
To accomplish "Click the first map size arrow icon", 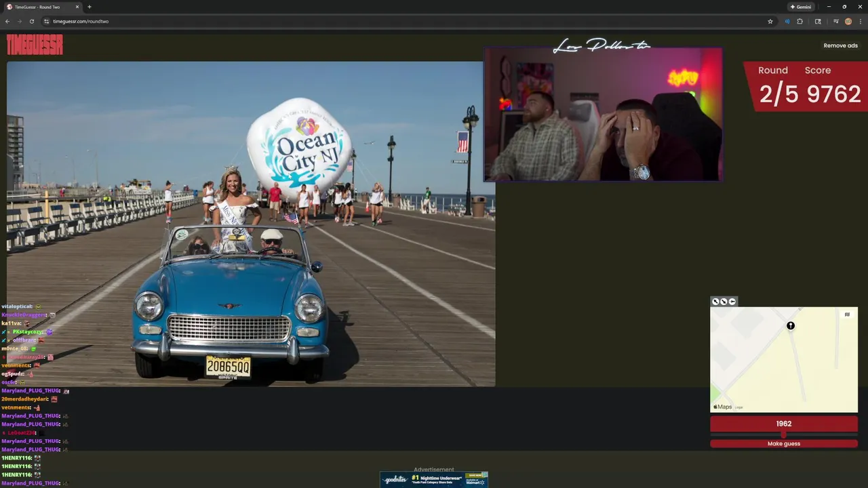I will [x=715, y=302].
